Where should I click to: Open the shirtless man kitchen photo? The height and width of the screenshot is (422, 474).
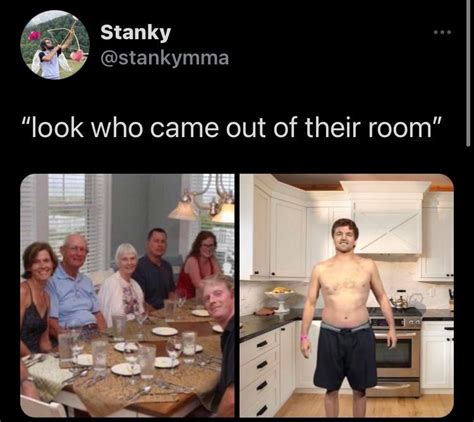347,295
